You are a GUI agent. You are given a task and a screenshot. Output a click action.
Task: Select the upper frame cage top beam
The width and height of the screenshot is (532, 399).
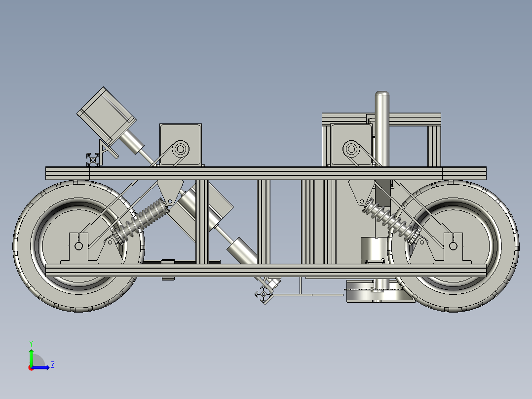click(381, 118)
